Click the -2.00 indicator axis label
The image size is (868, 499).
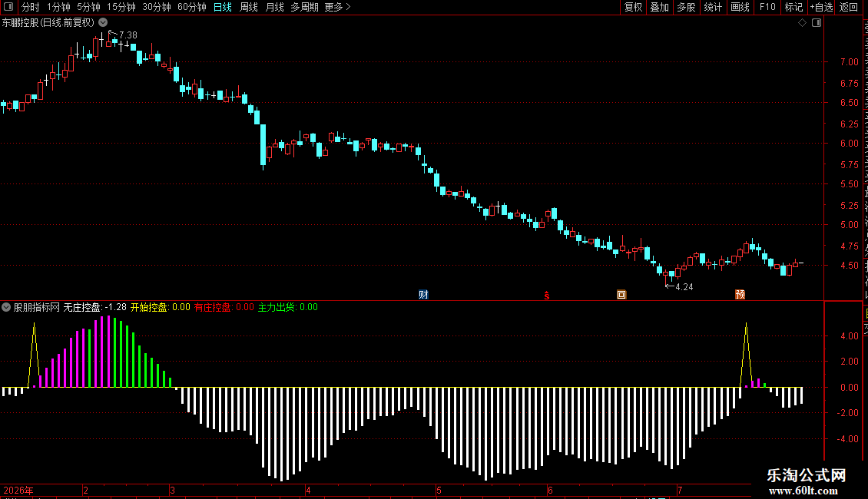(x=847, y=413)
